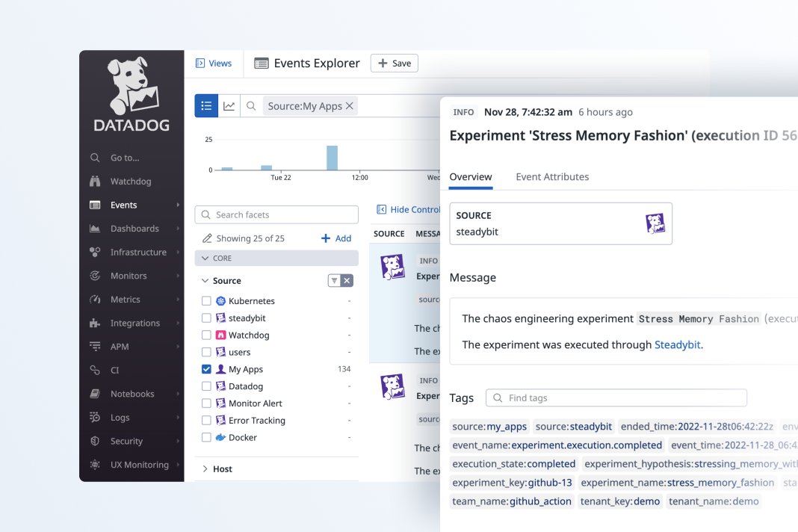
Task: Focus the Search facets field
Action: coord(276,215)
